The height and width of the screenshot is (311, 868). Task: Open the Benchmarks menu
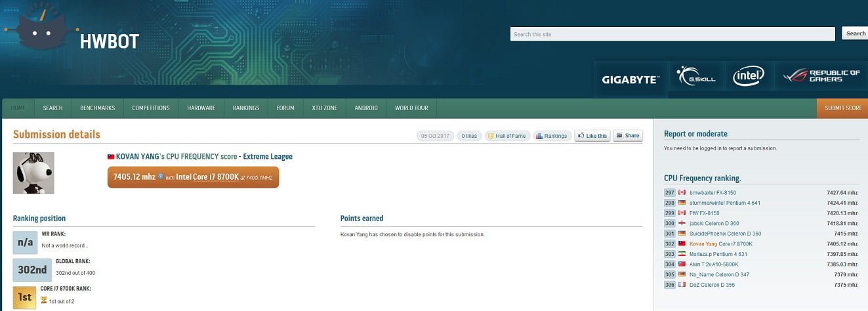[x=97, y=108]
